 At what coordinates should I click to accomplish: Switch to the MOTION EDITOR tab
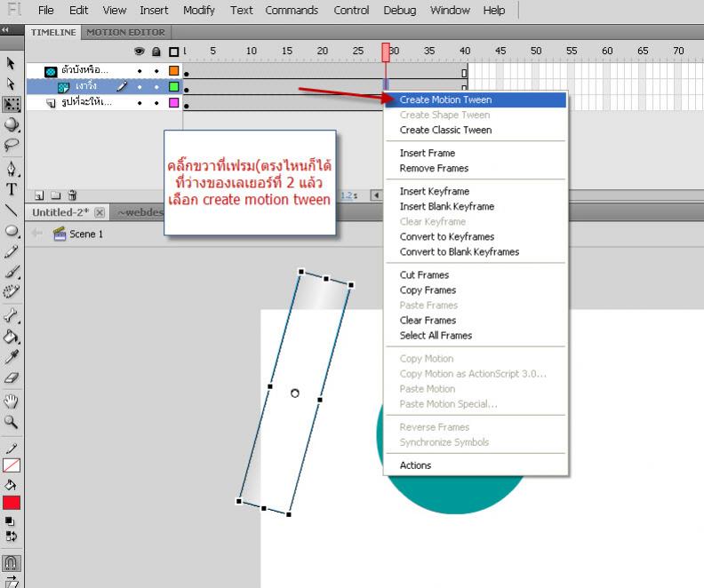pos(125,32)
